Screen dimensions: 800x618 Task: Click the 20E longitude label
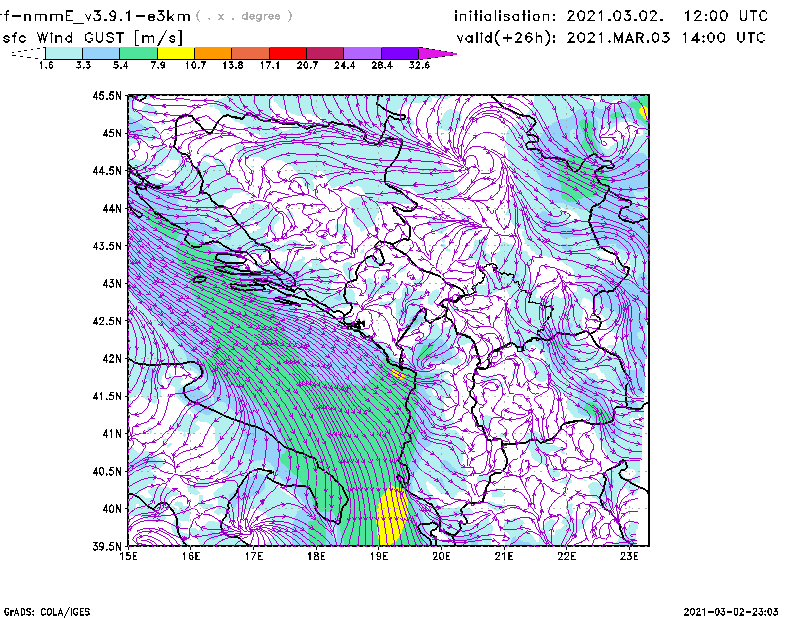(x=441, y=556)
